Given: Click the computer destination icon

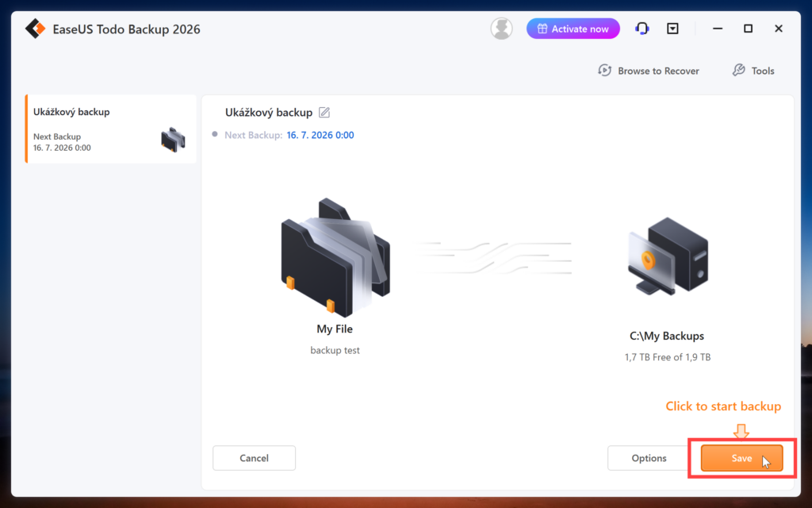Looking at the screenshot, I should [x=668, y=256].
